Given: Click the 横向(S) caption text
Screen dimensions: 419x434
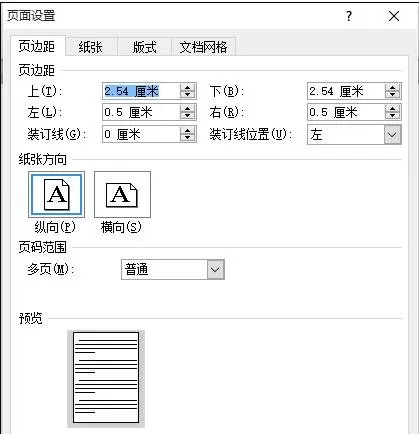Looking at the screenshot, I should pos(121,227).
